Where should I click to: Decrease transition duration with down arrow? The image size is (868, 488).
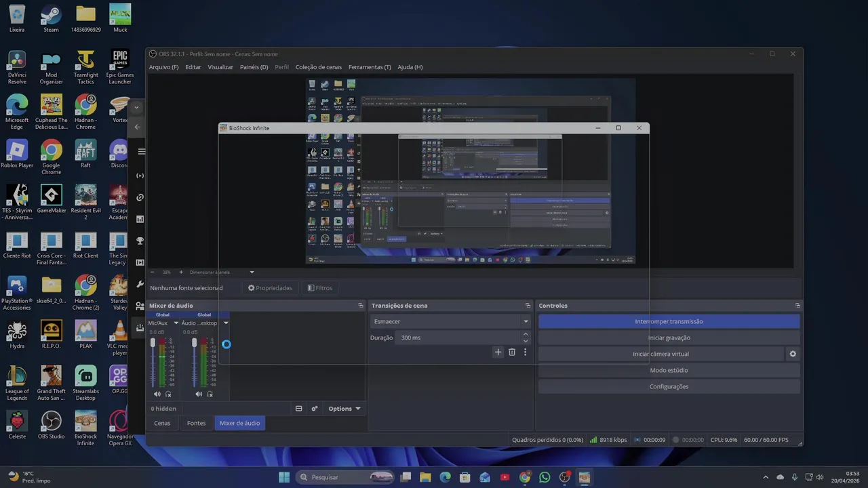click(x=526, y=341)
